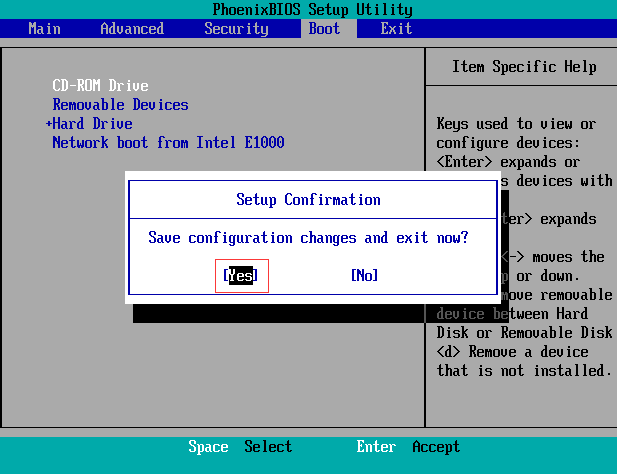Image resolution: width=617 pixels, height=474 pixels.
Task: Select Network boot from Intel E1000
Action: pyautogui.click(x=168, y=142)
